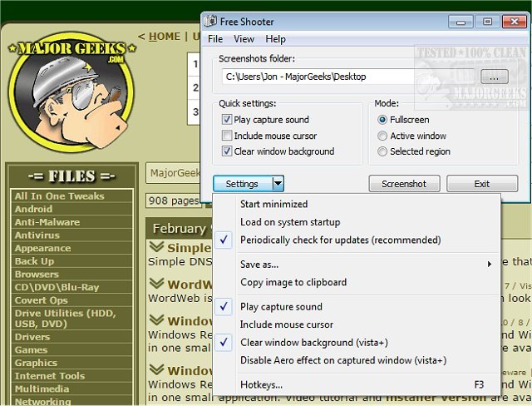
Task: Click the MajorGeeks search field
Action: [173, 173]
